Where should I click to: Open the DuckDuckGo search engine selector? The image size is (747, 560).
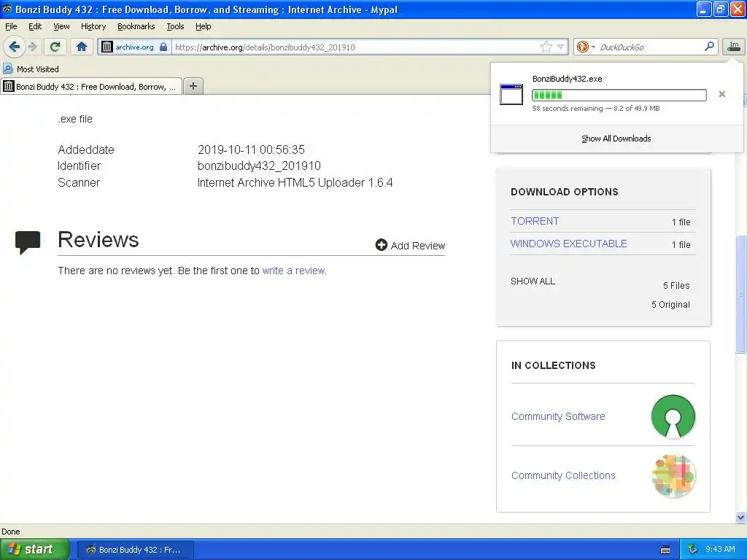pos(586,47)
